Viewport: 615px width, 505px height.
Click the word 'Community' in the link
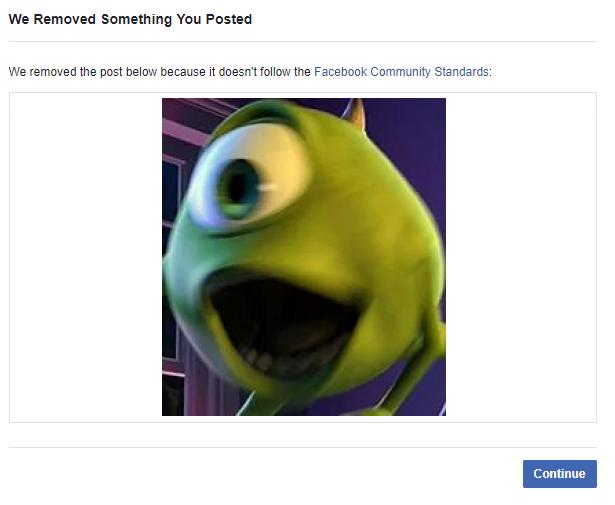point(400,72)
